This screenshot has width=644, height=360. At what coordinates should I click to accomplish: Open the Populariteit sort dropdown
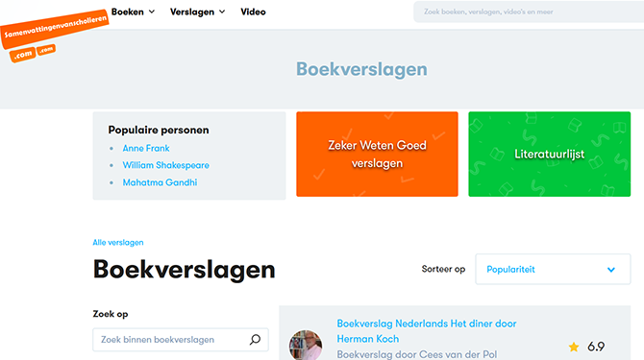(x=553, y=270)
